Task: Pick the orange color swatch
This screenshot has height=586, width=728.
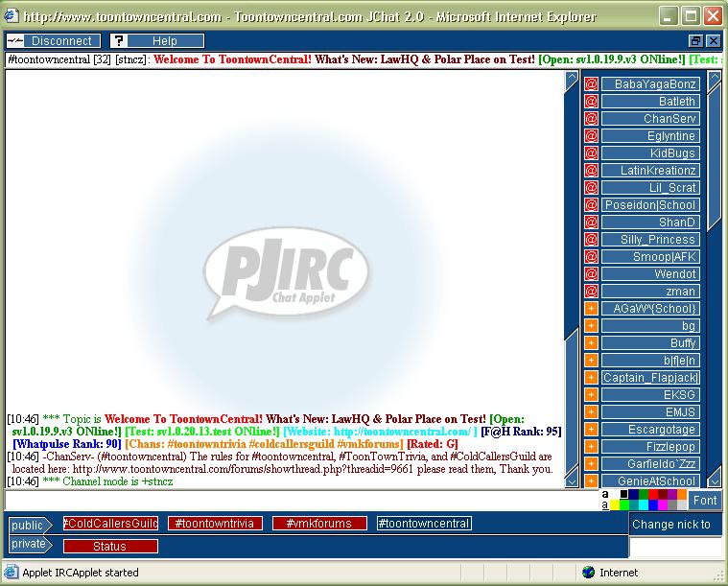Action: (682, 494)
